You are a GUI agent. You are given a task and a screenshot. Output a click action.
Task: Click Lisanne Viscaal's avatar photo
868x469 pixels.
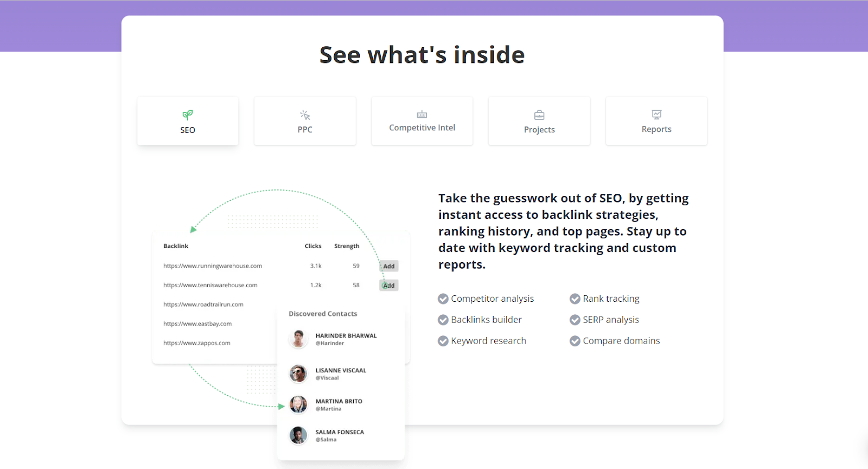pyautogui.click(x=298, y=373)
